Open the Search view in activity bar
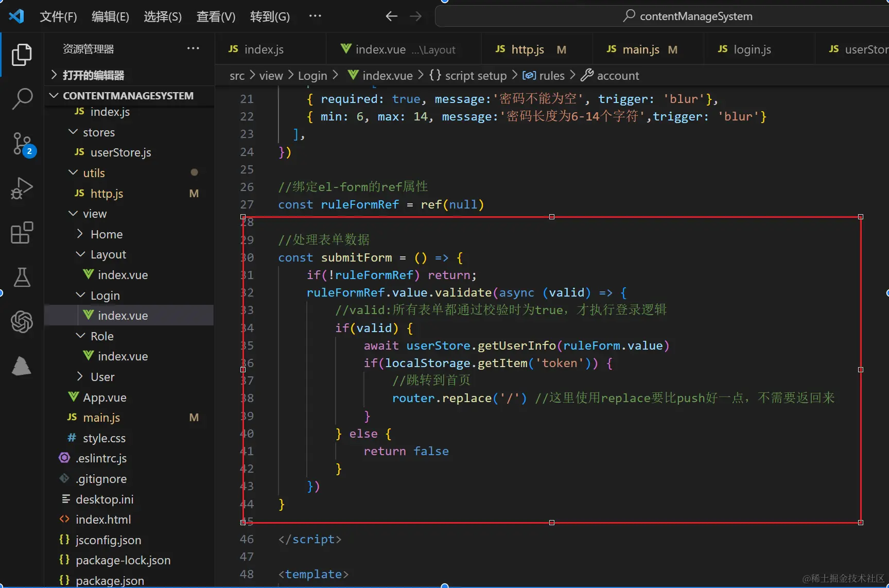This screenshot has height=588, width=889. tap(22, 99)
